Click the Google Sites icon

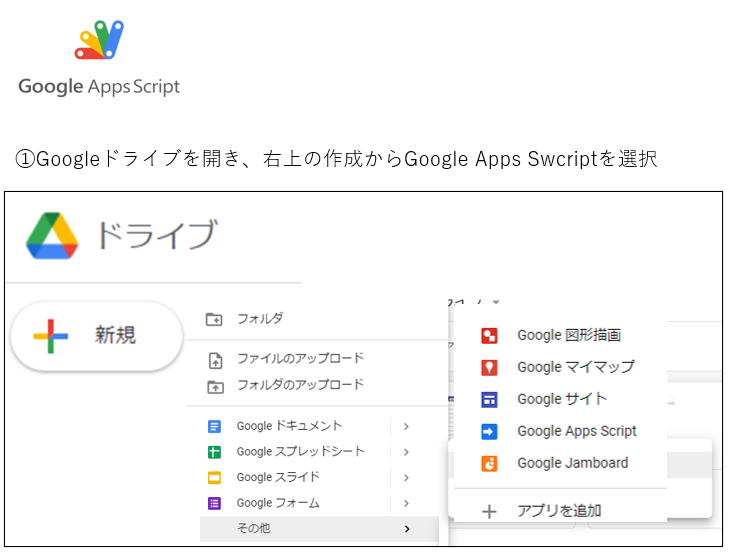489,399
